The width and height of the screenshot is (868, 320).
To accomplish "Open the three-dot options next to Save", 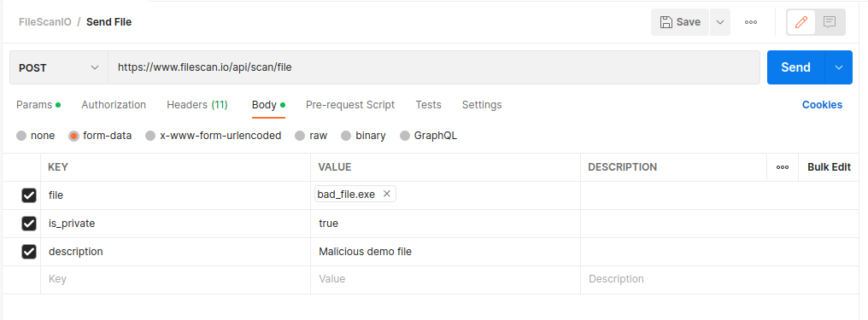I will [x=751, y=22].
